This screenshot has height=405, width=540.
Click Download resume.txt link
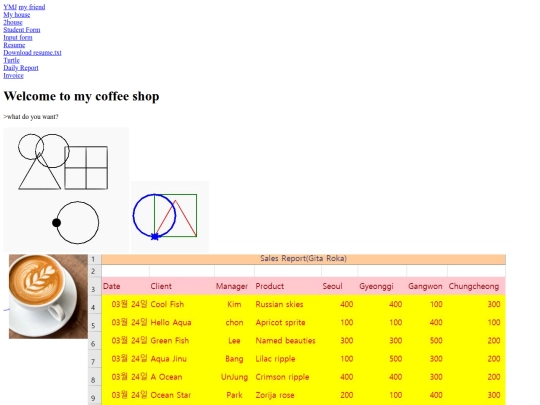[x=32, y=52]
